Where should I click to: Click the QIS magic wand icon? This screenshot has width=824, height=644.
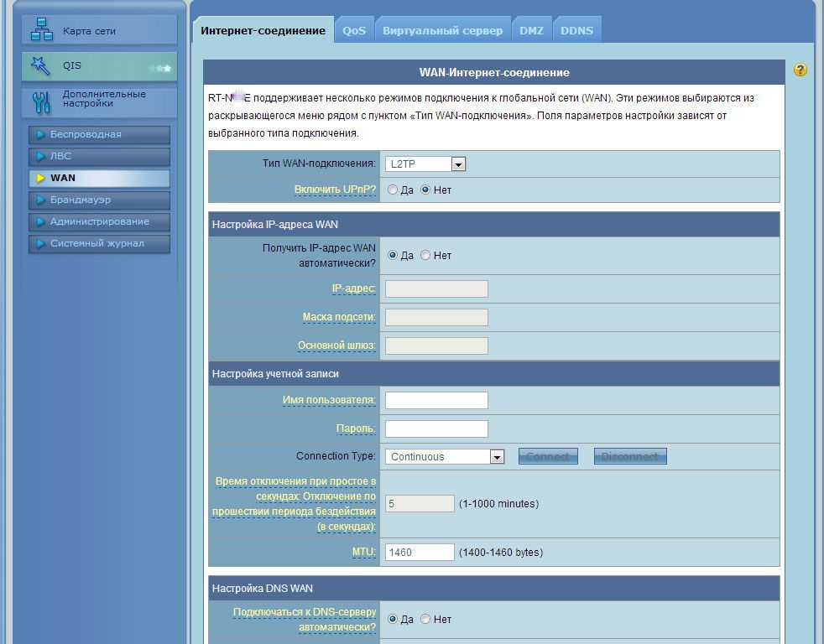(40, 65)
